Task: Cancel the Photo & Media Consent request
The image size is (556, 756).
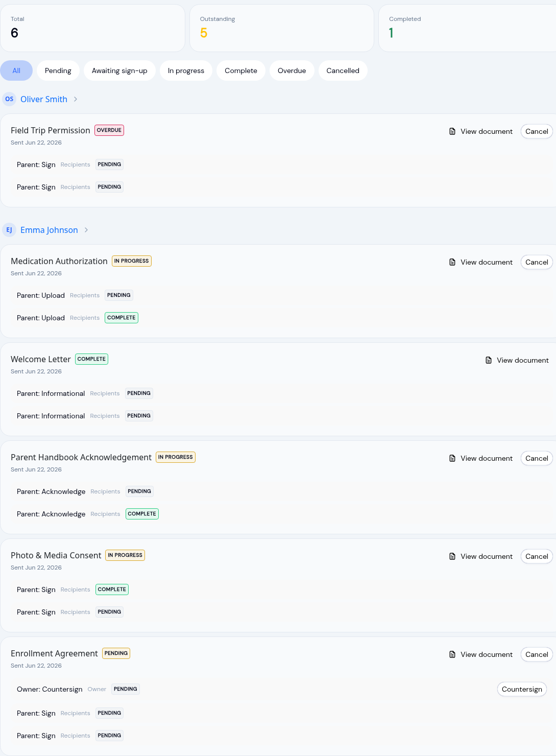Action: (537, 556)
